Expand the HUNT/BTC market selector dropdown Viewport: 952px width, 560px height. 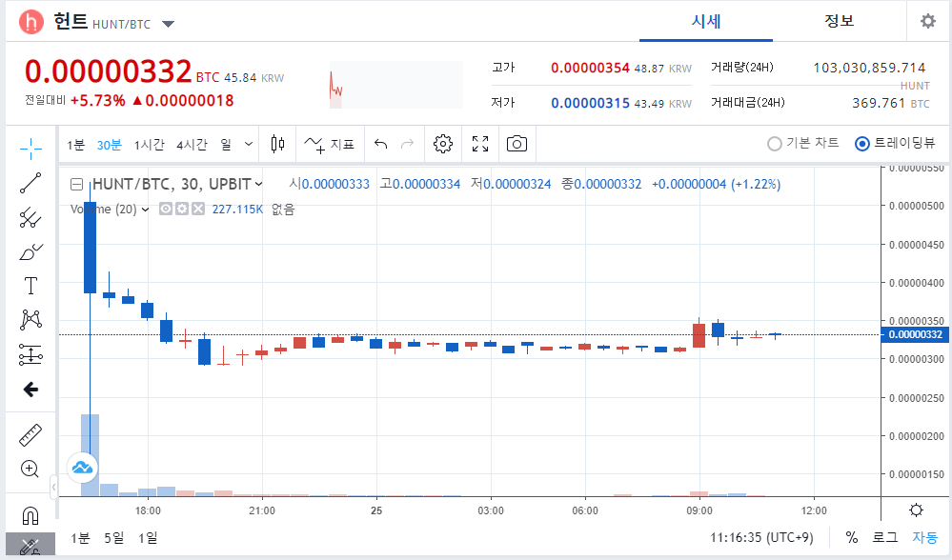tap(168, 24)
